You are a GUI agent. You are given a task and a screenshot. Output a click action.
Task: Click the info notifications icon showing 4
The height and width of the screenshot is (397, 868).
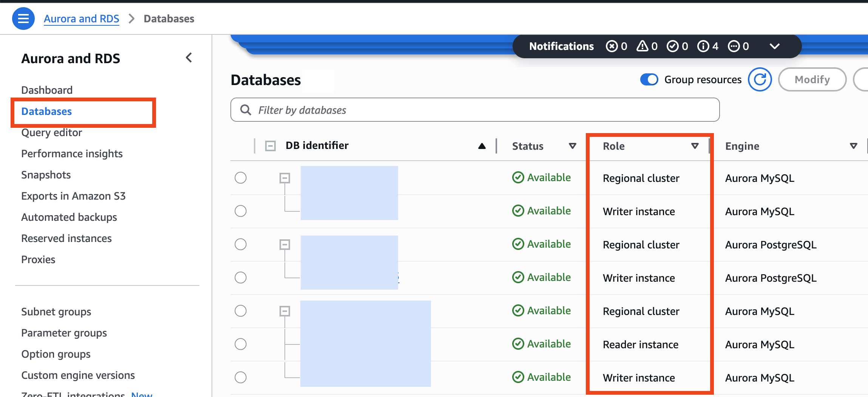703,46
